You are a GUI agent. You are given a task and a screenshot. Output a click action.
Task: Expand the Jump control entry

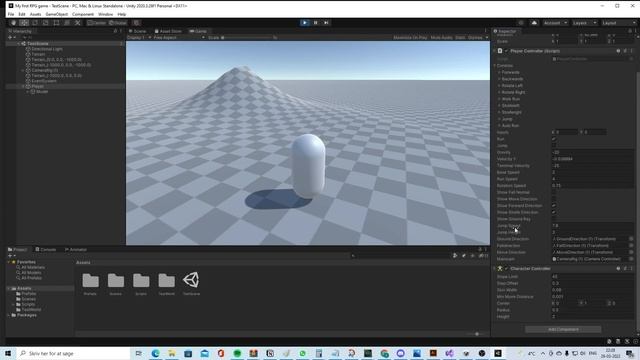click(499, 119)
